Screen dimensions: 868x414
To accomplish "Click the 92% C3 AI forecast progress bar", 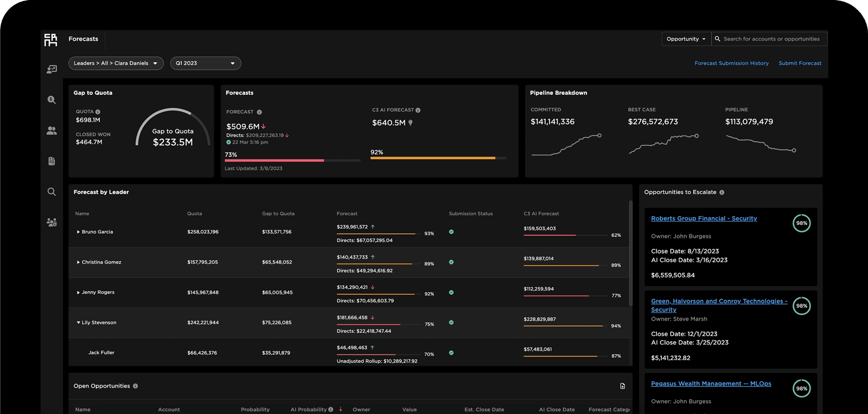I will (x=438, y=158).
